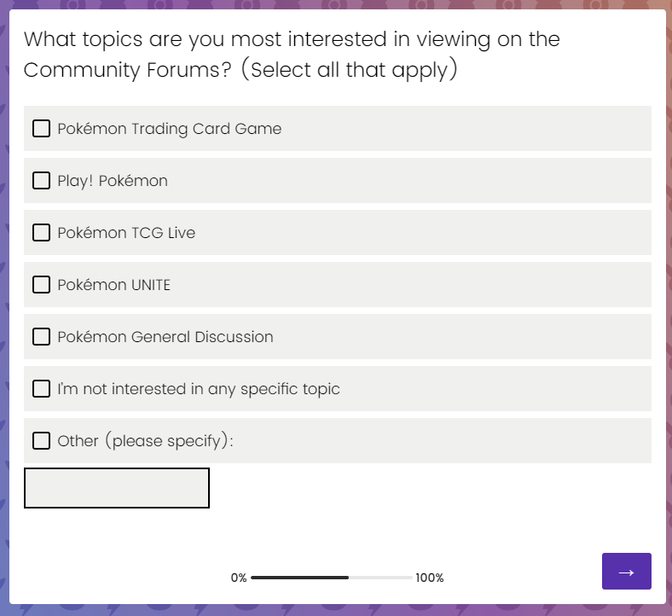Click the Pokémon Trading Card Game label text
This screenshot has height=616, width=672.
point(170,129)
